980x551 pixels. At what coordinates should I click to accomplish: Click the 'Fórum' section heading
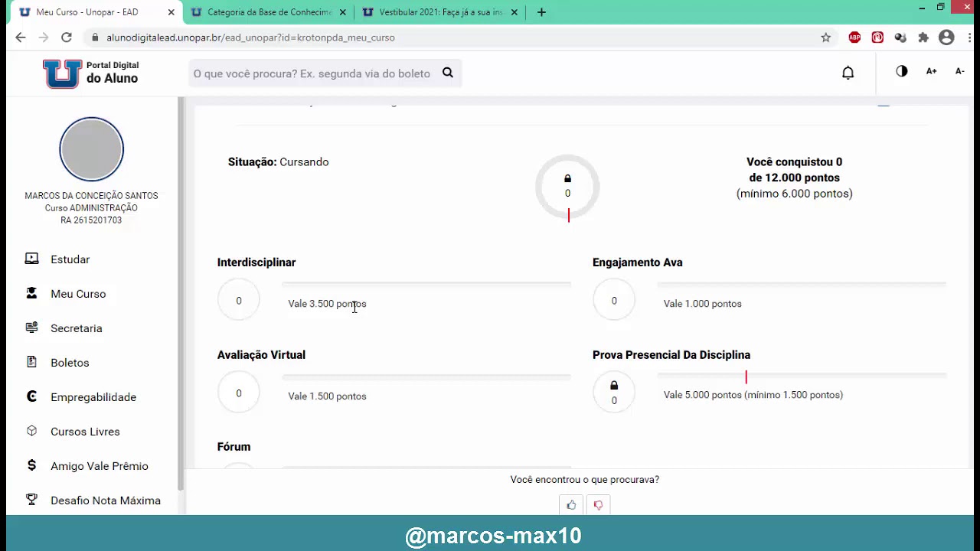point(234,447)
